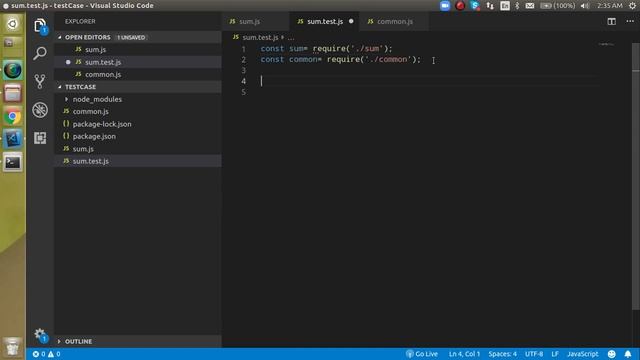This screenshot has width=640, height=360.
Task: Open package.json file
Action: (x=138, y=136)
